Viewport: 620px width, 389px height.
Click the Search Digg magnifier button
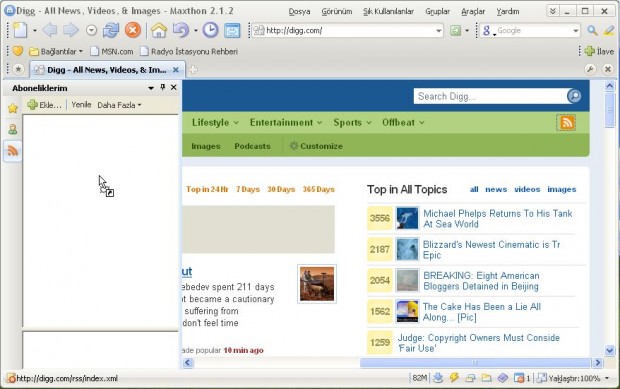[574, 96]
